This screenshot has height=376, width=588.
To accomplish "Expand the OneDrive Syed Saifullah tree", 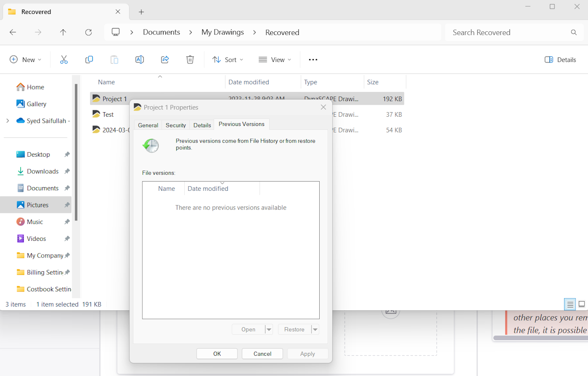I will pyautogui.click(x=7, y=121).
